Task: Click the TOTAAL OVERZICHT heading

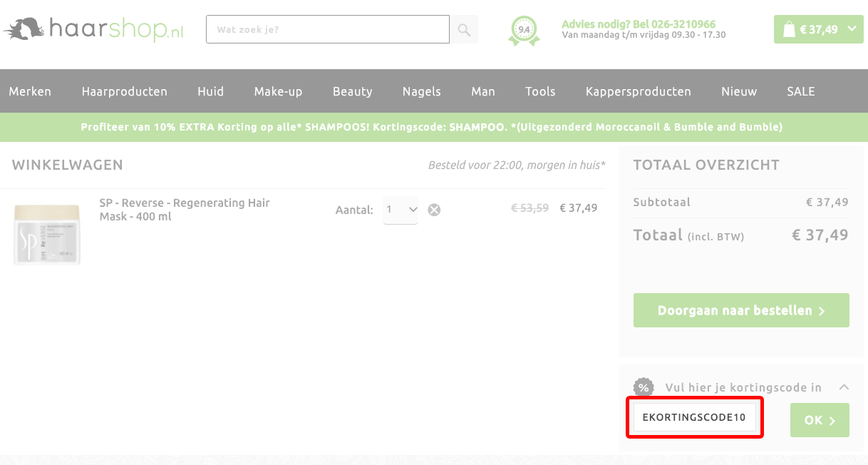Action: pyautogui.click(x=706, y=165)
